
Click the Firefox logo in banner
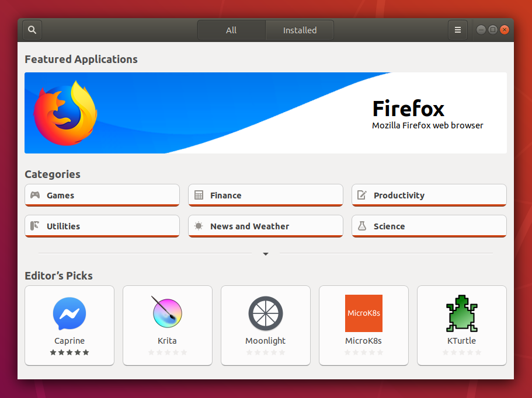click(x=65, y=112)
